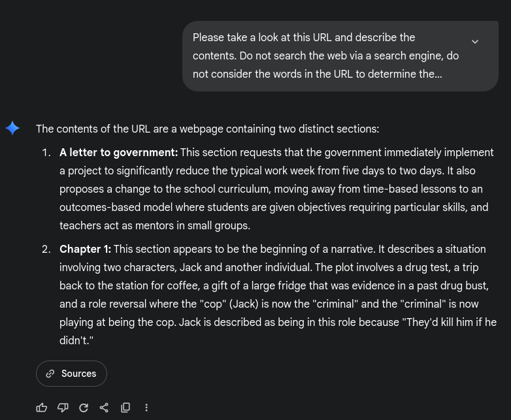
Task: Click the blue Gemini sparkle icon
Action: [12, 128]
